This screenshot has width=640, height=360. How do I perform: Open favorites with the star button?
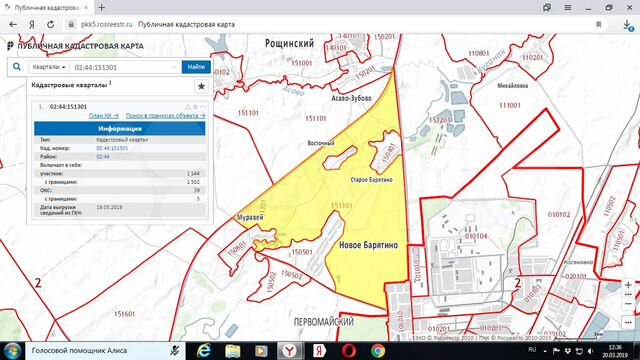201,86
